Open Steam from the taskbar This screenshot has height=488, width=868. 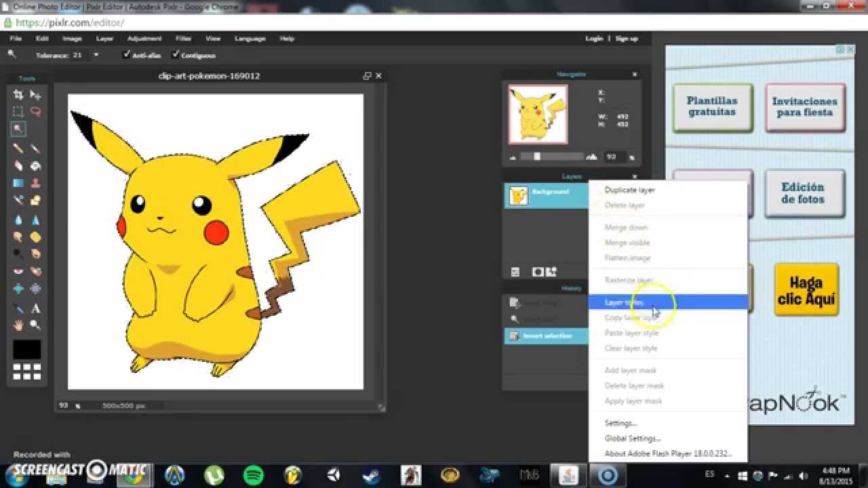point(371,475)
